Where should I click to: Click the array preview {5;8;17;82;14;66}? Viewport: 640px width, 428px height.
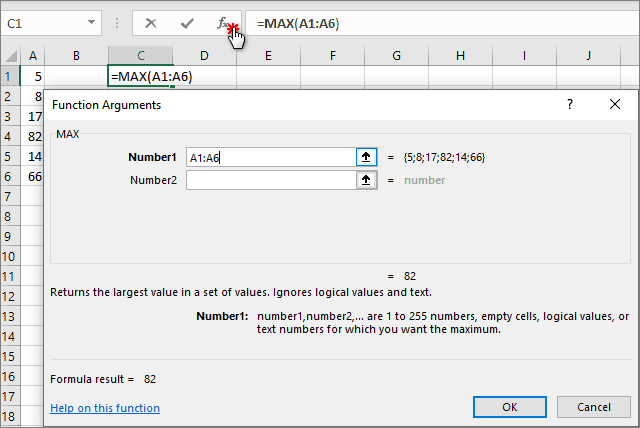click(444, 157)
